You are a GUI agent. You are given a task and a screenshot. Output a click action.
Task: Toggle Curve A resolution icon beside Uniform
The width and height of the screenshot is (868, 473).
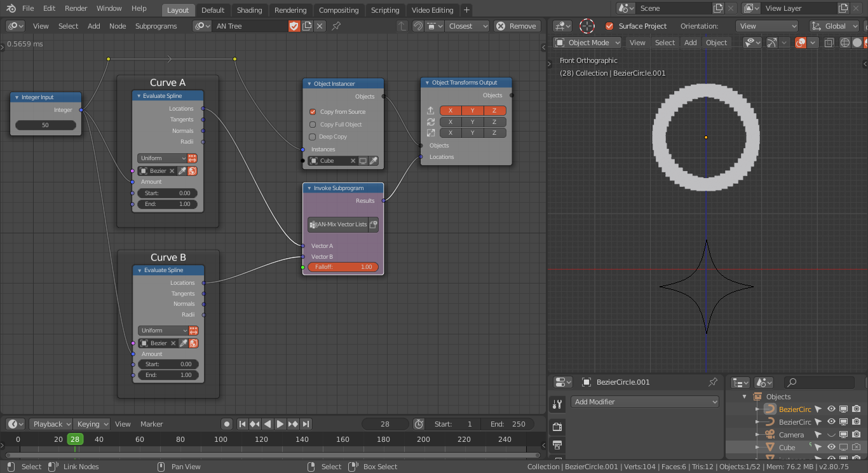click(193, 158)
